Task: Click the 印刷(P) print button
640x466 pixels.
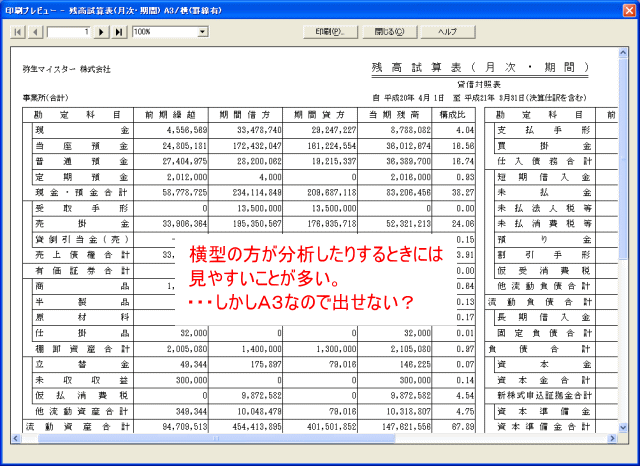Action: point(330,32)
